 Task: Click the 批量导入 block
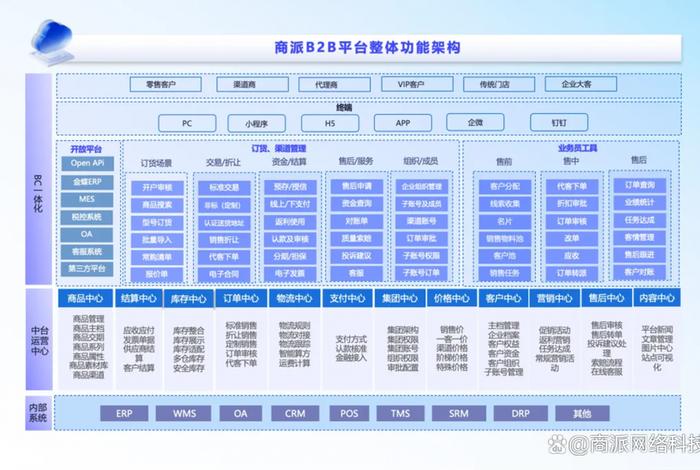[157, 240]
